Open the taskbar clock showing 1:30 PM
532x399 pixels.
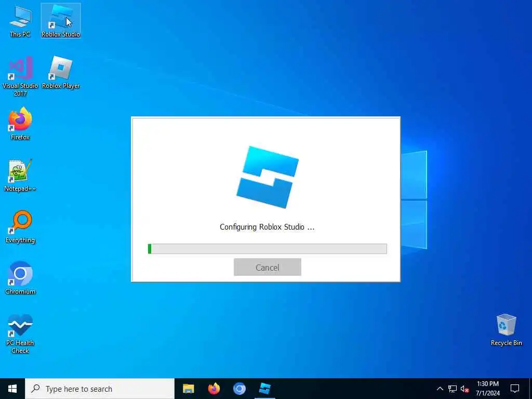(x=487, y=389)
